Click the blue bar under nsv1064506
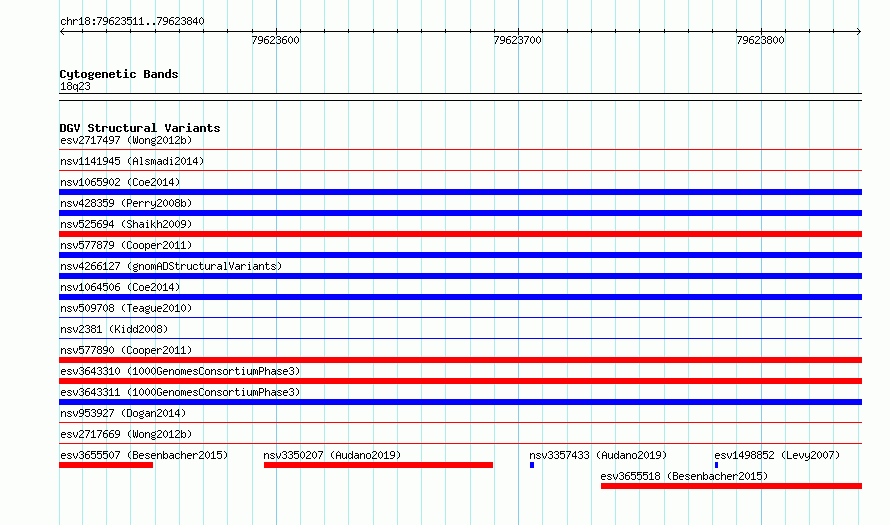Viewport: 890px width, 525px height. point(460,297)
